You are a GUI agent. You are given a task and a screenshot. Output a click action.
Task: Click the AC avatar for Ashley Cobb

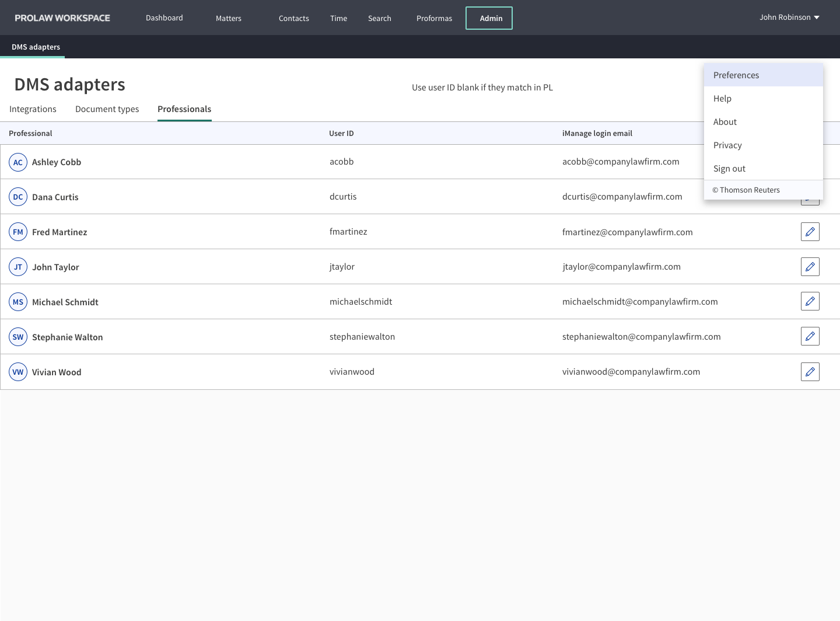click(18, 162)
